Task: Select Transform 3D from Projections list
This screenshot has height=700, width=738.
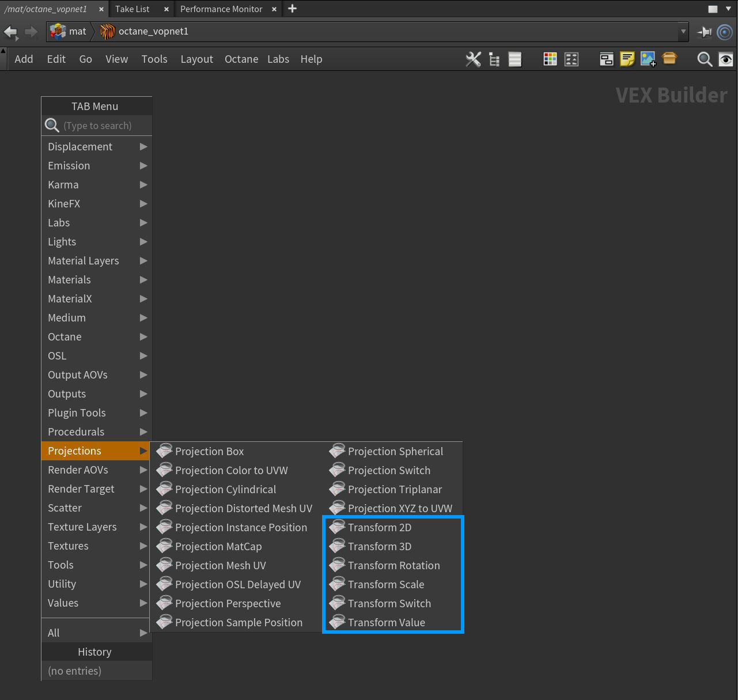Action: (380, 546)
